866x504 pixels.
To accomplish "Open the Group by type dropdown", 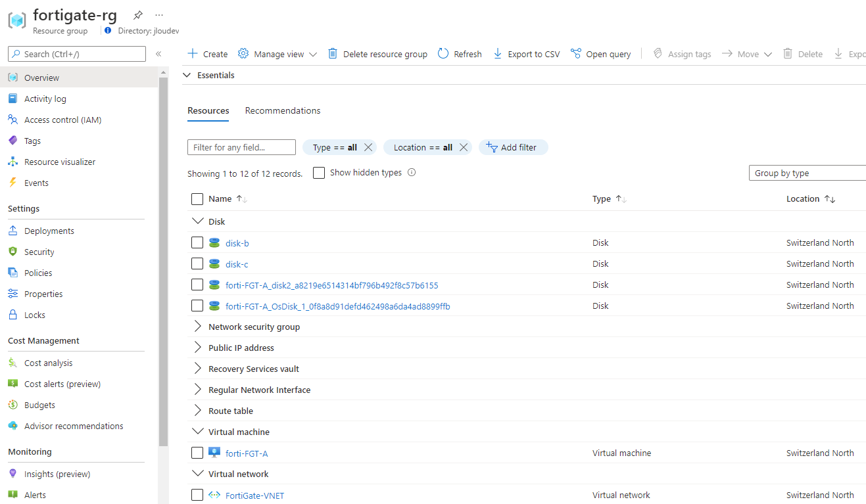I will click(x=807, y=173).
